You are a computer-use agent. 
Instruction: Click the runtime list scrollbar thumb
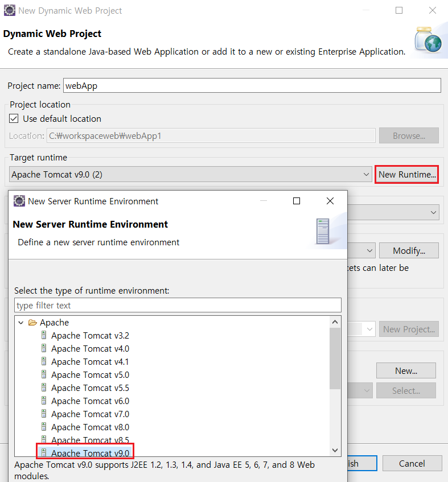[x=335, y=359]
